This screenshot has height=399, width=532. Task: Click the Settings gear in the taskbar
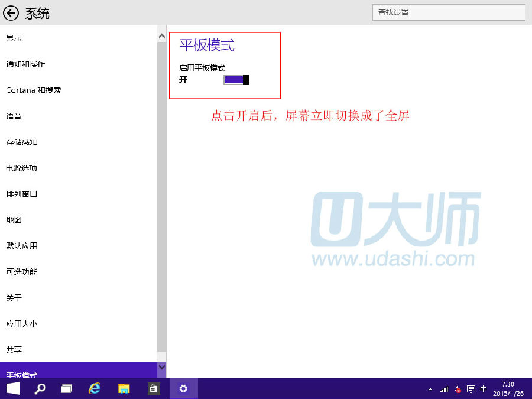183,388
